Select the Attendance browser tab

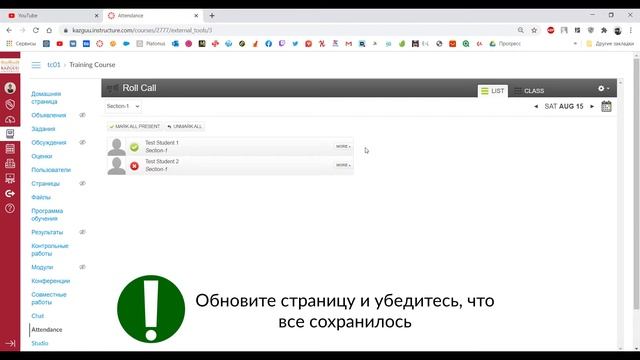(x=152, y=16)
